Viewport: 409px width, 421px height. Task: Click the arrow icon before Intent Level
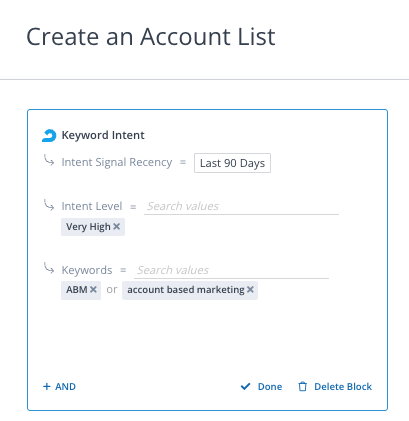coord(49,205)
